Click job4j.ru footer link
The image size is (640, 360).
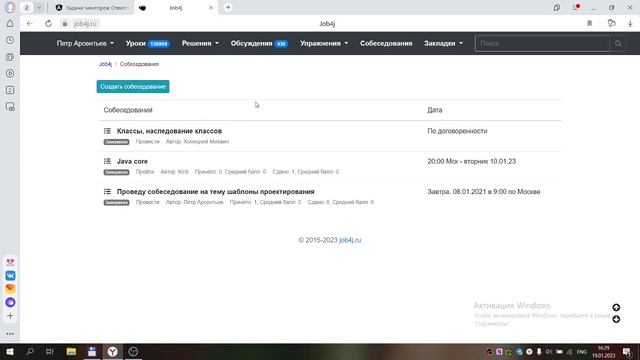point(350,240)
